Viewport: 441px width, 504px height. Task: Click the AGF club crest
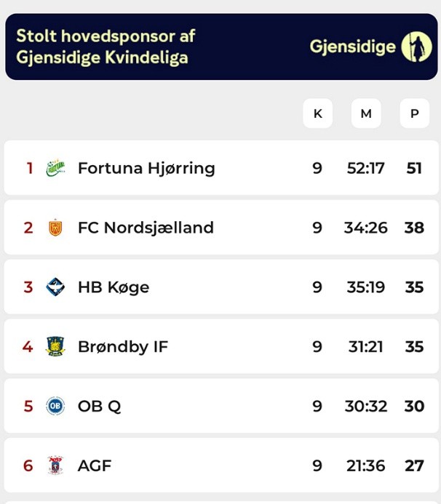[x=55, y=465]
